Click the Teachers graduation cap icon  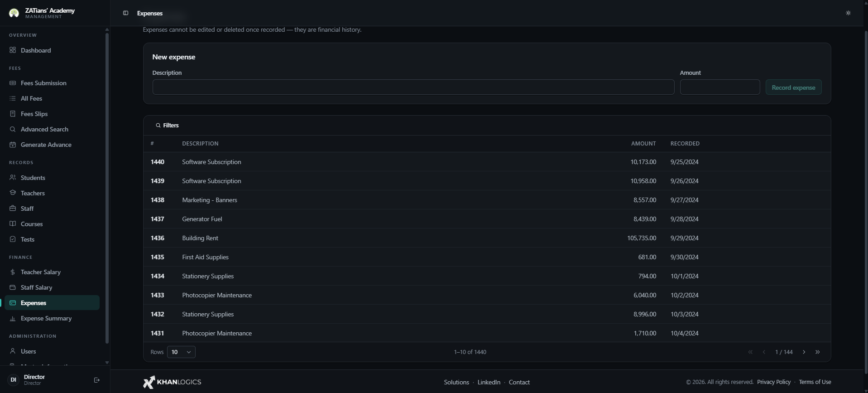click(x=13, y=193)
